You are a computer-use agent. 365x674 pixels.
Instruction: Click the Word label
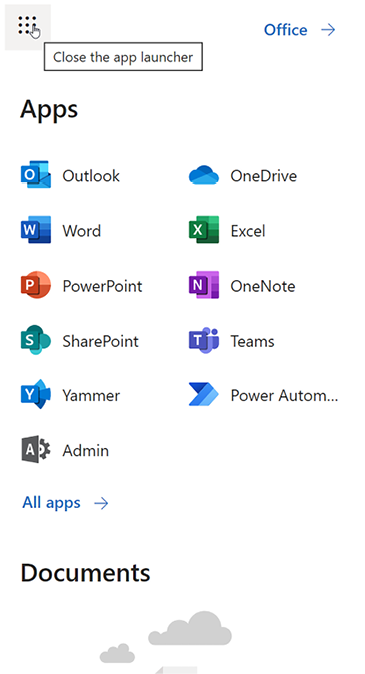82,230
